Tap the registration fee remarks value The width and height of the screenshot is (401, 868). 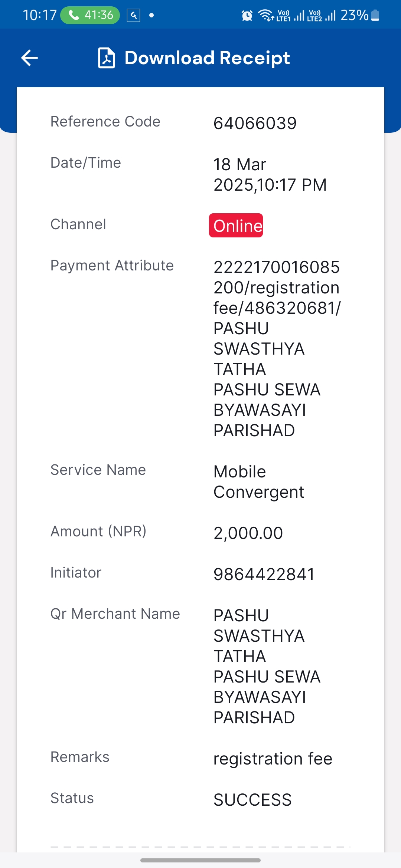[x=273, y=759]
